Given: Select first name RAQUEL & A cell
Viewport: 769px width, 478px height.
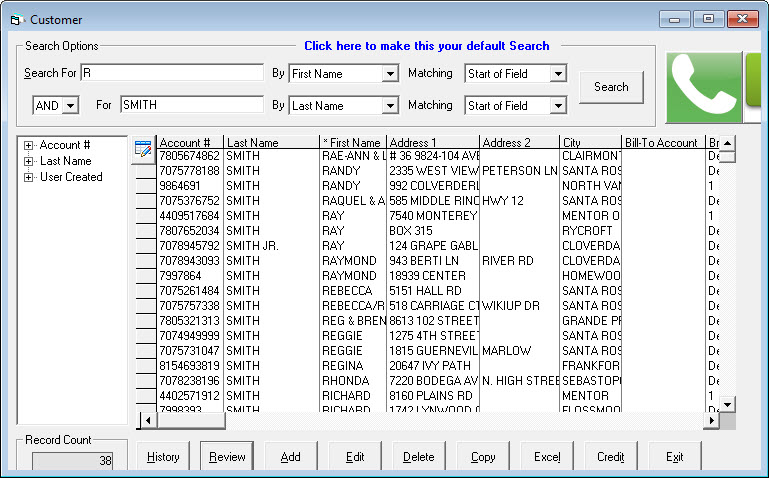Looking at the screenshot, I should click(x=353, y=201).
